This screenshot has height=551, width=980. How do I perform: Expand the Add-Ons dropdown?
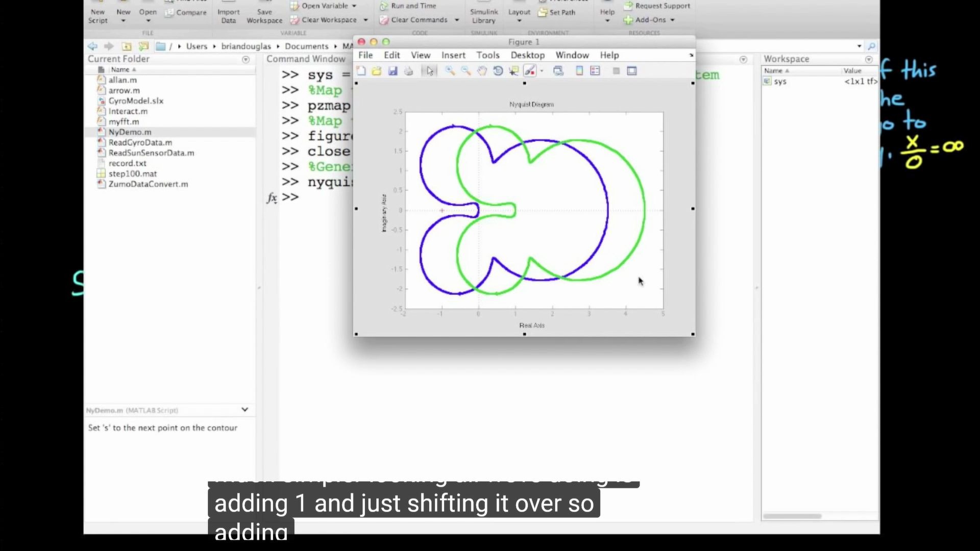pos(649,20)
